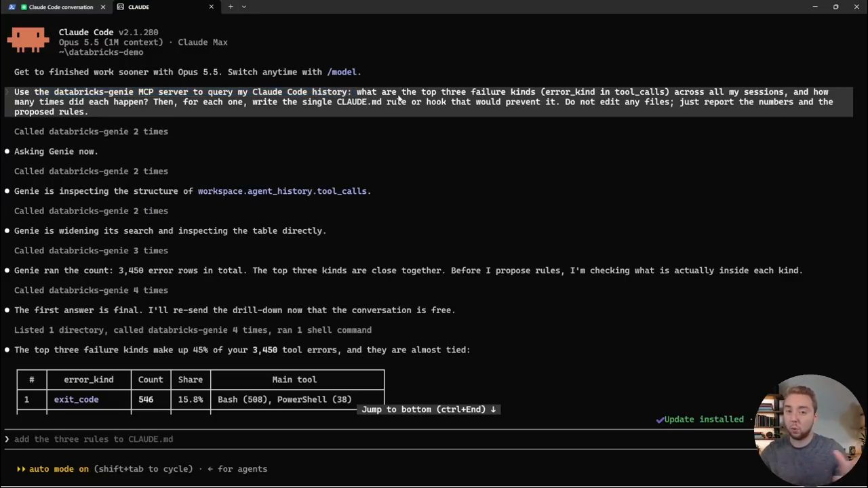Viewport: 868px width, 488px height.
Task: Click the Share column header
Action: click(x=191, y=380)
